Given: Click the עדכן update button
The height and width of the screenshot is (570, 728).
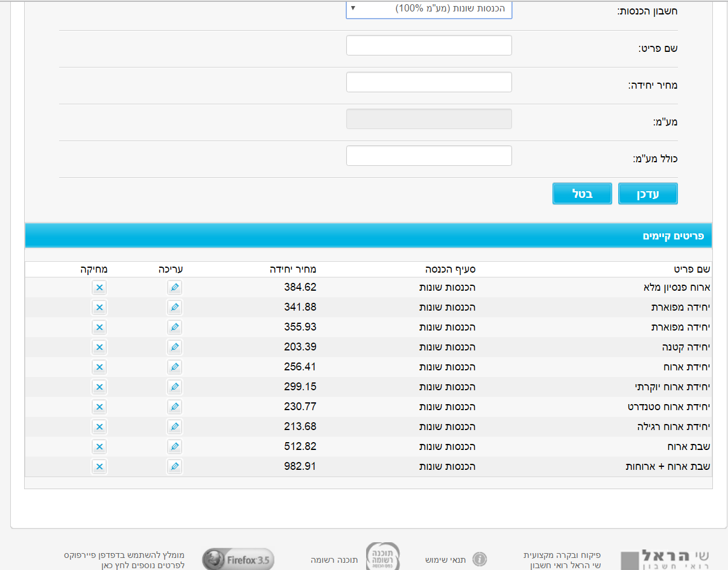Looking at the screenshot, I should tap(648, 194).
